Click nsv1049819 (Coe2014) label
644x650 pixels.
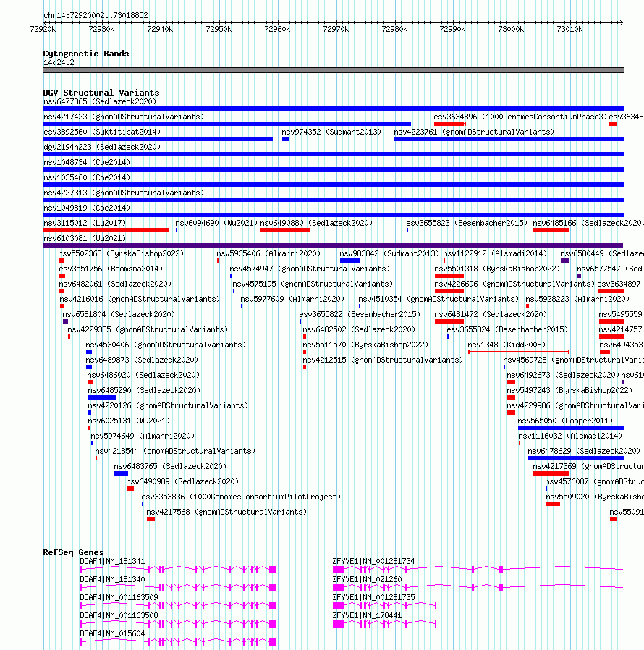click(x=87, y=208)
